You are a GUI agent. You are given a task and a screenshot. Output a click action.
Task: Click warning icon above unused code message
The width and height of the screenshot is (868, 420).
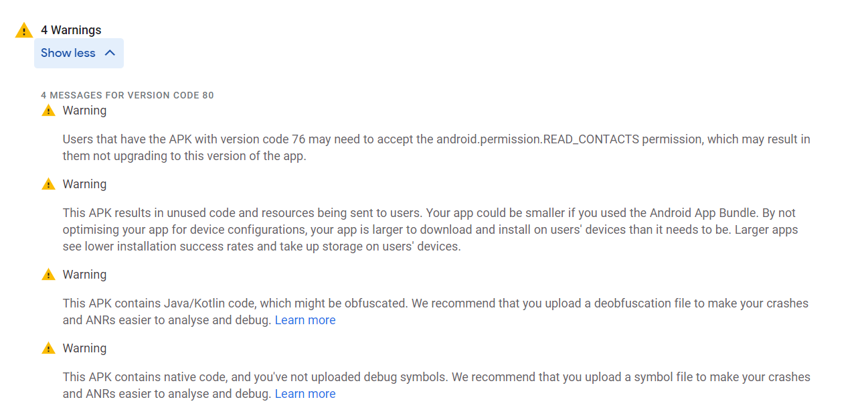tap(48, 184)
